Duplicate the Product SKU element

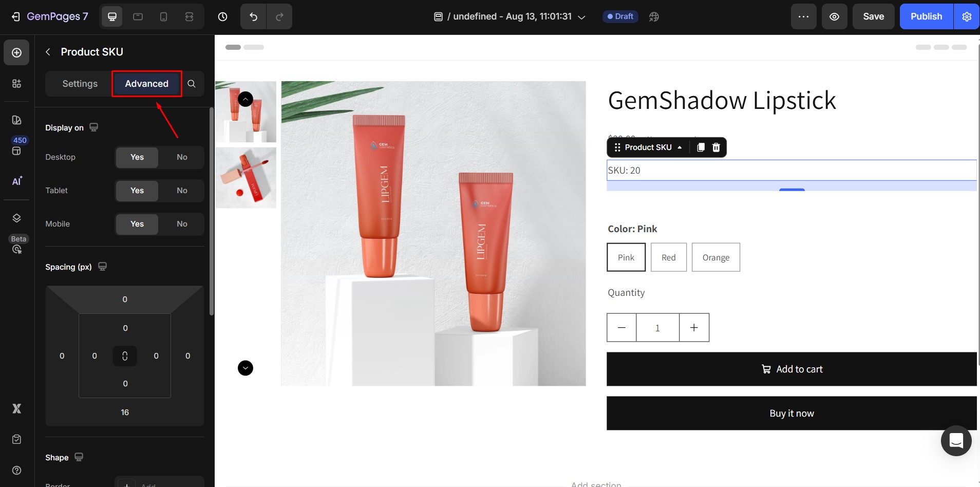click(701, 147)
